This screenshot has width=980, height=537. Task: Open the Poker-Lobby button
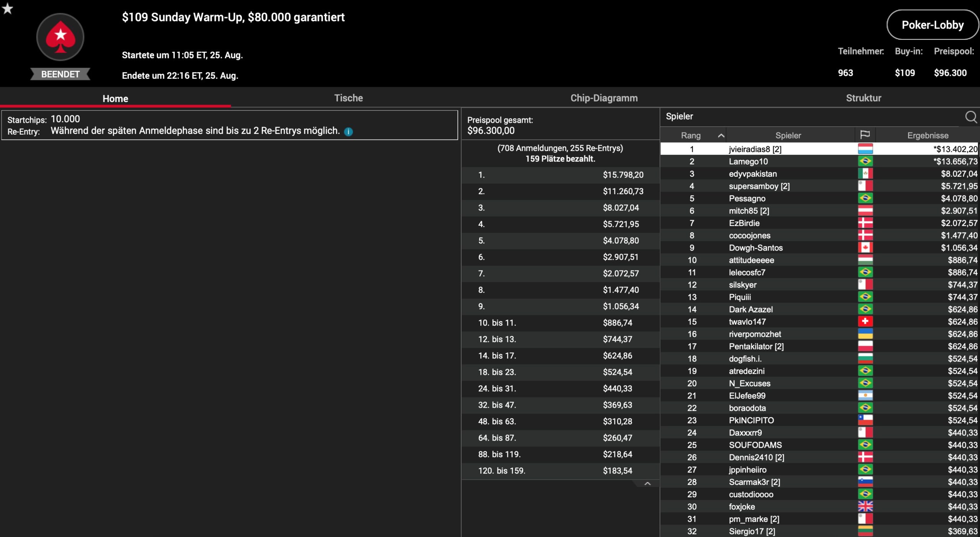932,25
